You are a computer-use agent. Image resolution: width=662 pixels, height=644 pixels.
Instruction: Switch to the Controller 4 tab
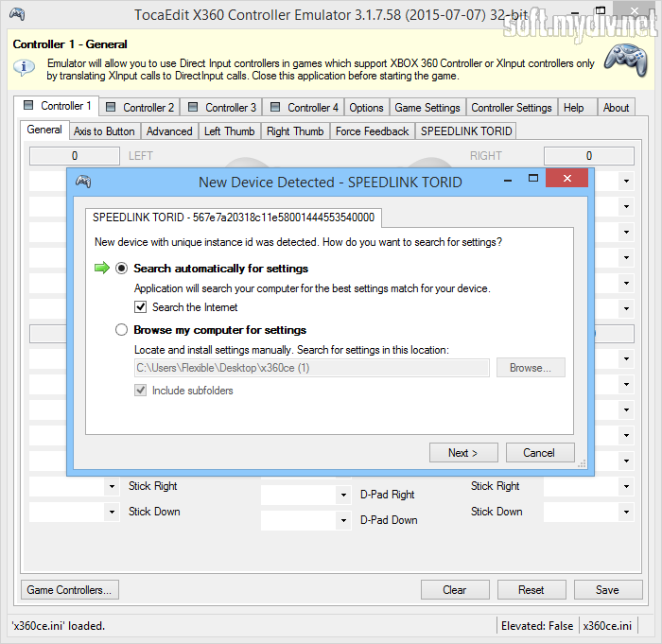click(304, 107)
